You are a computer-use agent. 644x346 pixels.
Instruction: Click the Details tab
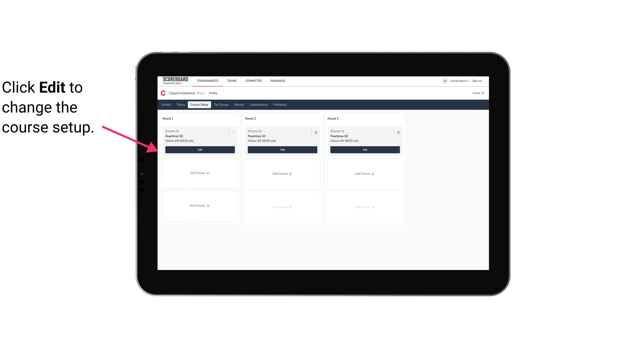coord(167,104)
